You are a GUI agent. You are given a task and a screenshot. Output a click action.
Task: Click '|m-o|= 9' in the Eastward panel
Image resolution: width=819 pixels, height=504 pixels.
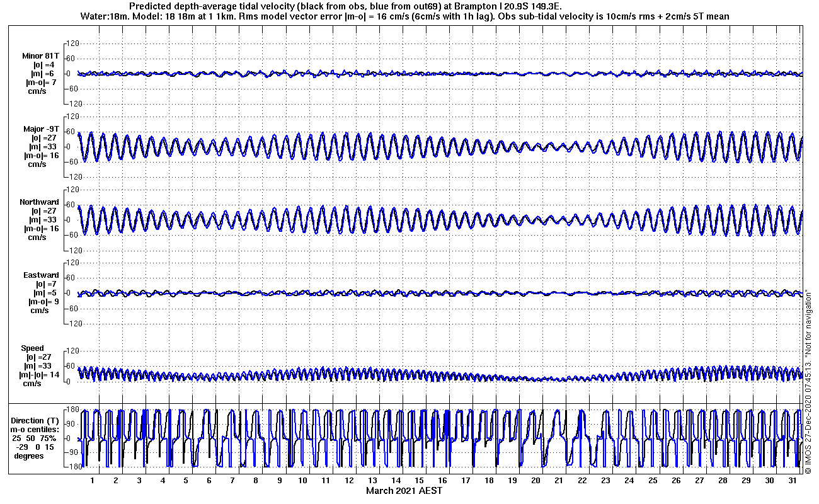click(43, 302)
